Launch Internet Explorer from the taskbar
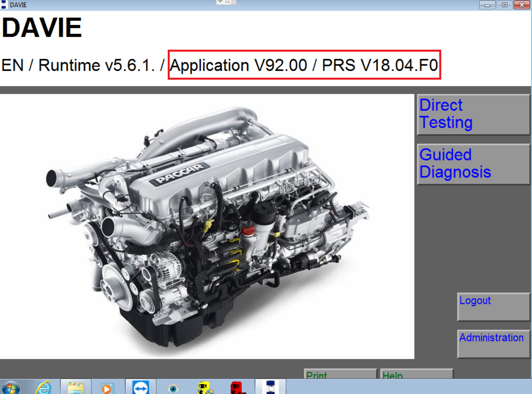Screen dimensions: 532x394 [43, 387]
